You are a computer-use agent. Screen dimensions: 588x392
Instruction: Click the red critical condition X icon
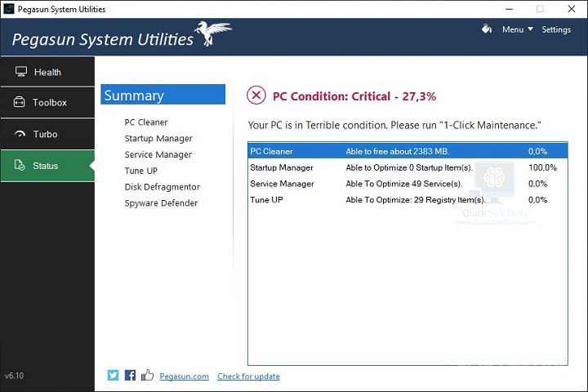pyautogui.click(x=256, y=96)
